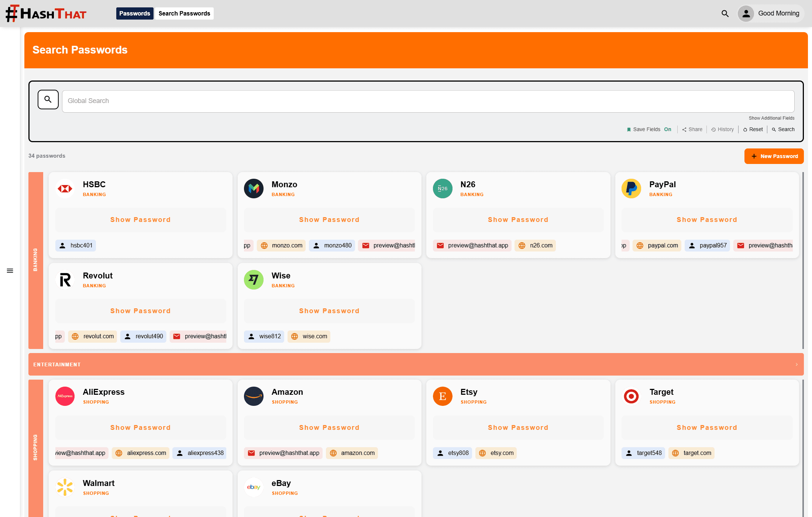Click the Amazon logo icon
This screenshot has width=812, height=517.
pyautogui.click(x=254, y=396)
